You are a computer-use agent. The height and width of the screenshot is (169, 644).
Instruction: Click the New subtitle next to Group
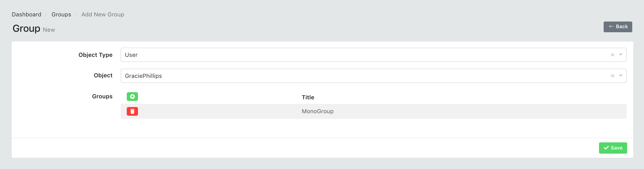[49, 30]
